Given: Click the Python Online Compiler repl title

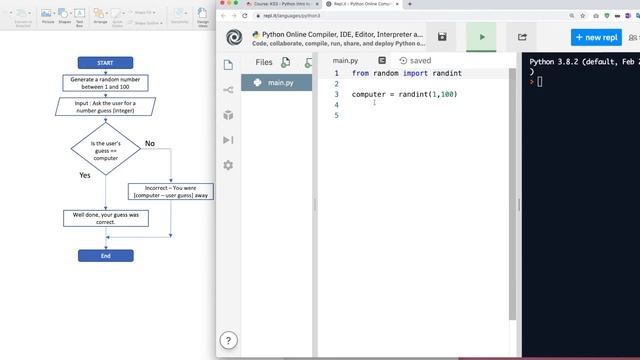Looking at the screenshot, I should (342, 34).
